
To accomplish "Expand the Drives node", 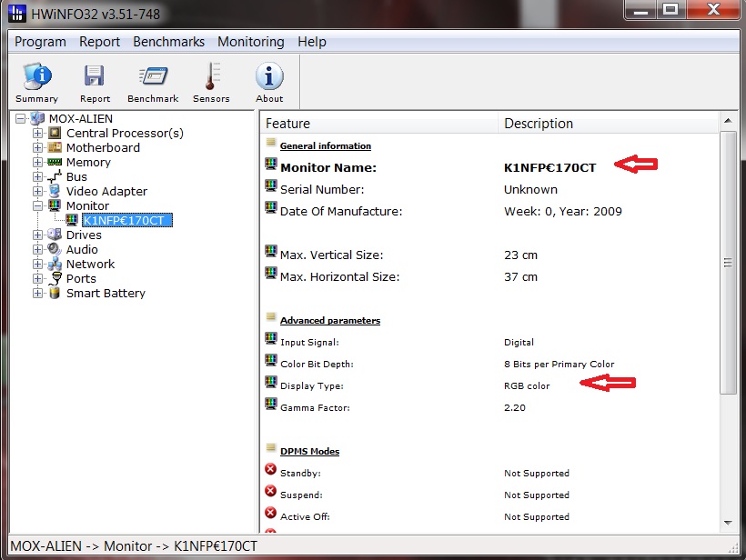I will click(x=37, y=235).
